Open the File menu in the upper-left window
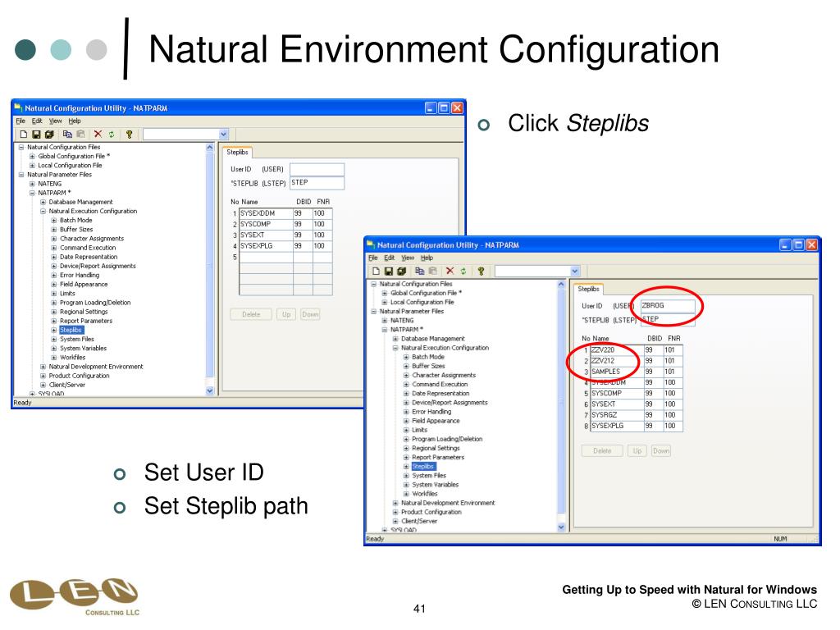The image size is (840, 630). point(21,121)
